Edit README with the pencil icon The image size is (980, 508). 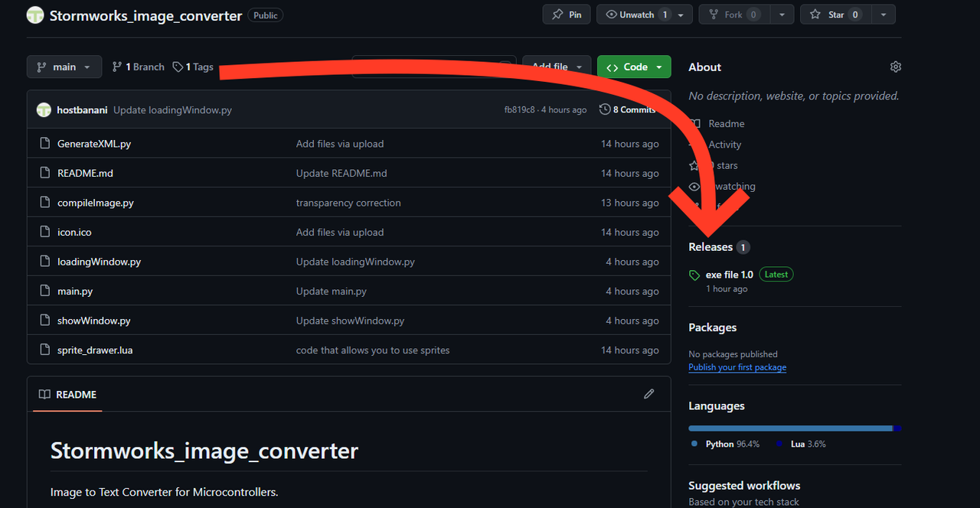pos(649,394)
